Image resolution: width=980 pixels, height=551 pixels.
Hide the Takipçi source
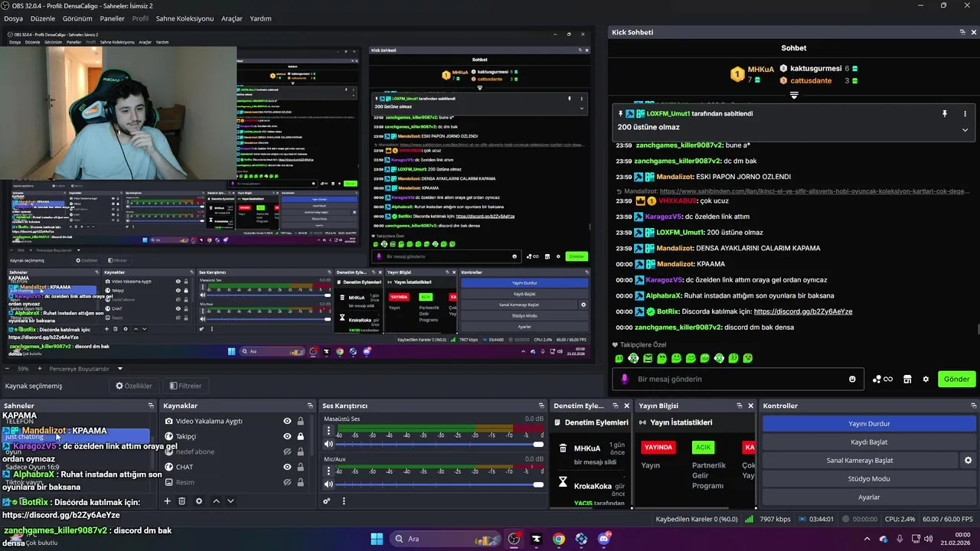pos(287,436)
